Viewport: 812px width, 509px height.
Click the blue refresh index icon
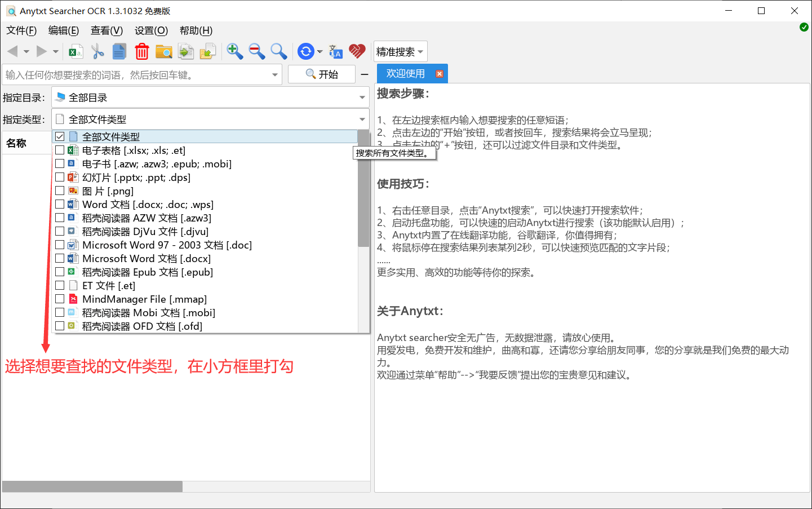(x=305, y=52)
